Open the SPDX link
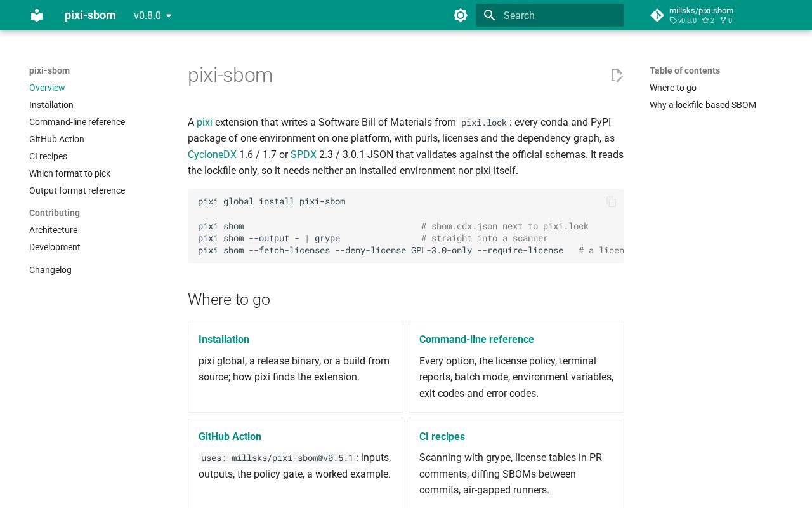 point(303,154)
